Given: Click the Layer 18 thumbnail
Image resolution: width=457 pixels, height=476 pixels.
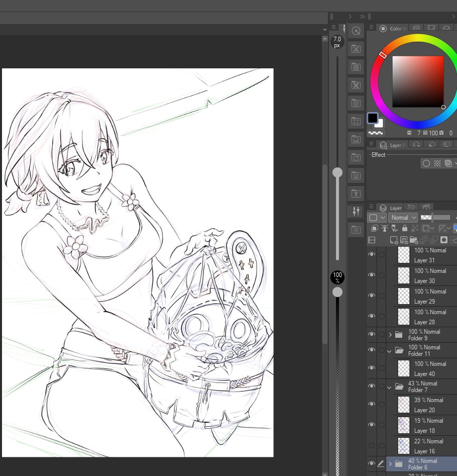Looking at the screenshot, I should (x=404, y=425).
